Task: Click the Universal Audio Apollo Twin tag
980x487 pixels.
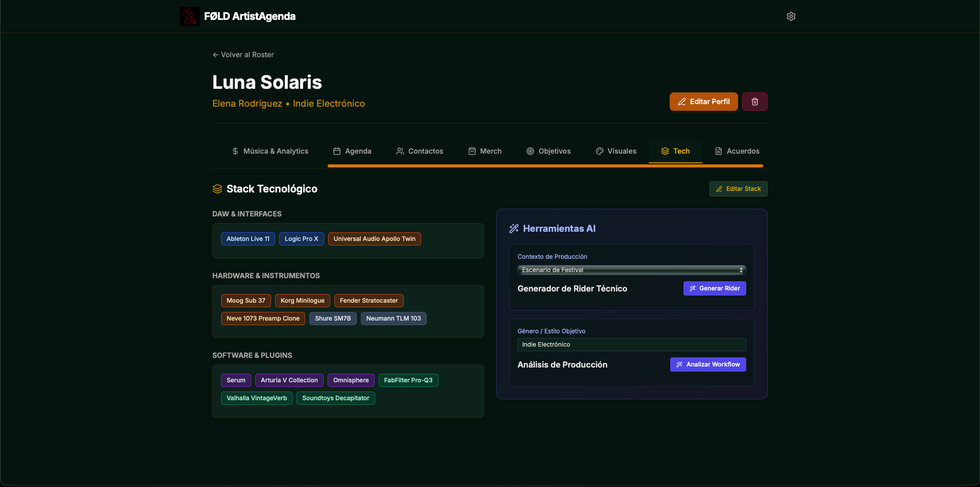Action: pyautogui.click(x=375, y=239)
